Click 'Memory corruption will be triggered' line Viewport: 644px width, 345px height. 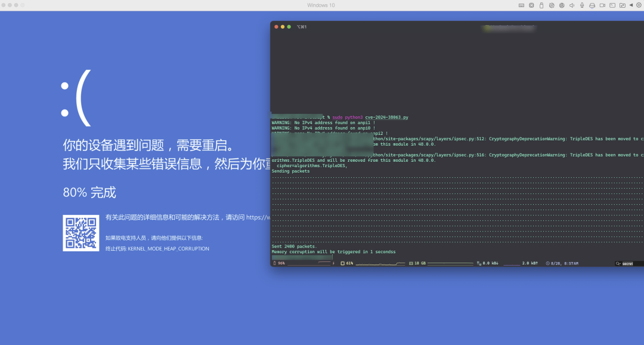coord(333,252)
